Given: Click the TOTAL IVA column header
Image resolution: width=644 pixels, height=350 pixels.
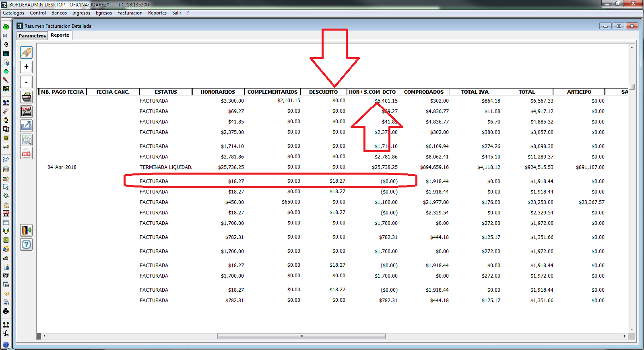Looking at the screenshot, I should (475, 92).
